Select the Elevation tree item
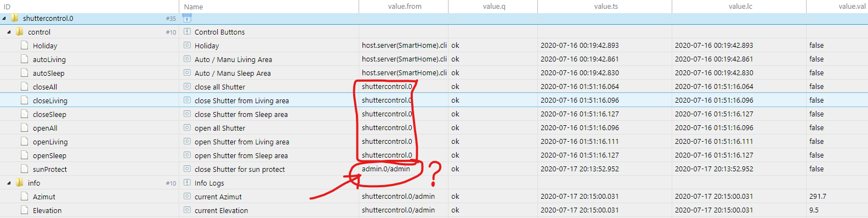 [x=47, y=210]
